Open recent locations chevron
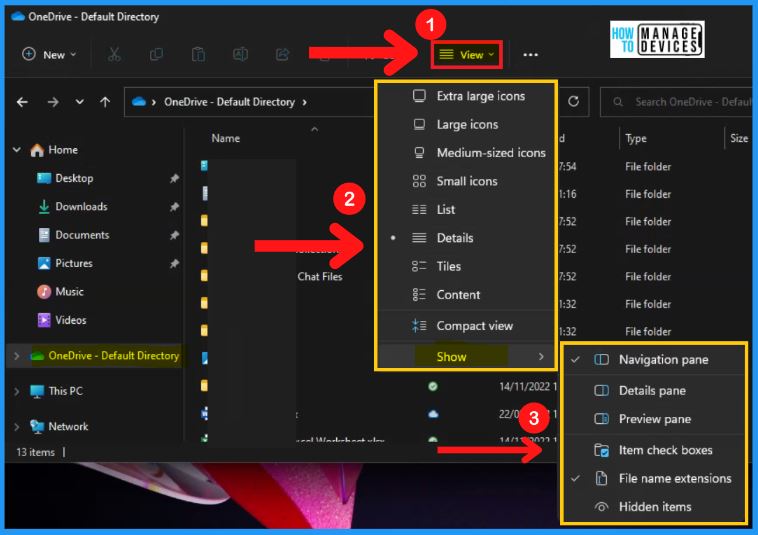Viewport: 758px width, 535px height. [x=80, y=102]
